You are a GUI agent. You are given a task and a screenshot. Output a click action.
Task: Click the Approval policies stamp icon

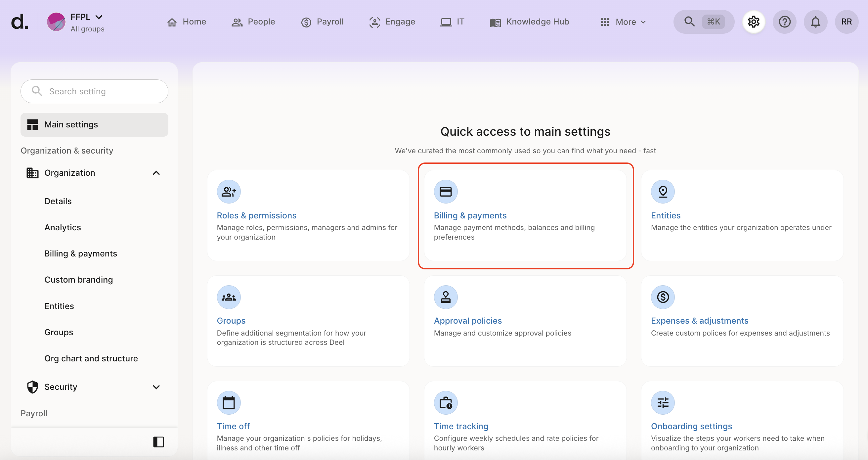coord(446,297)
